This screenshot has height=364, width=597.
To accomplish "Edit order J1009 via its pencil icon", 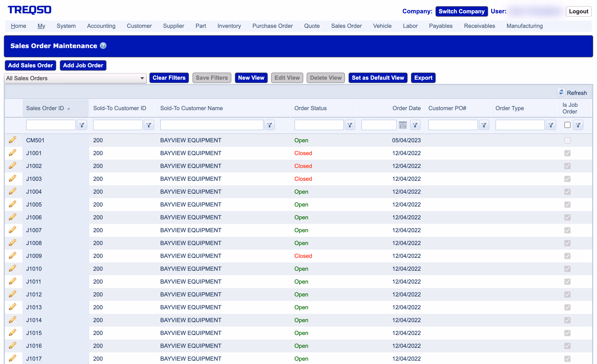I will tap(13, 255).
